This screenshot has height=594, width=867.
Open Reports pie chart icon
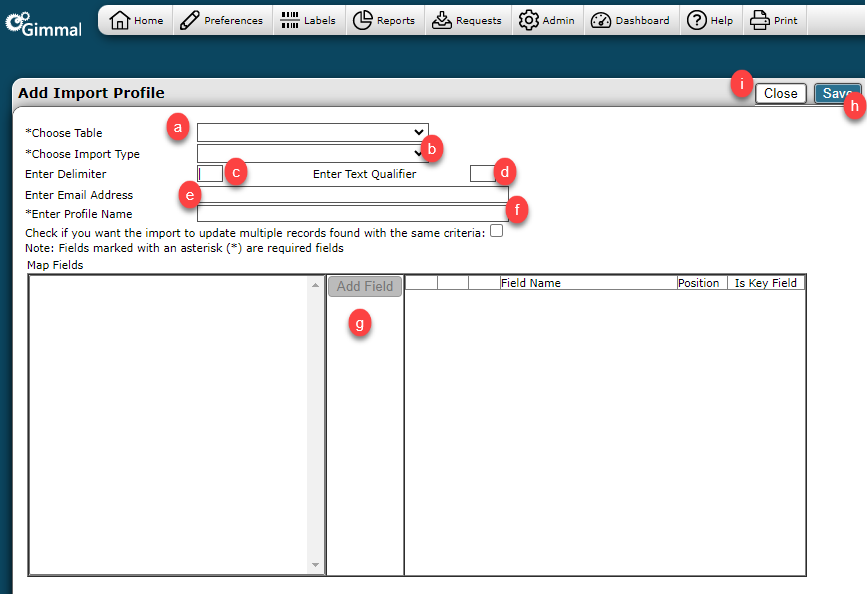[x=363, y=20]
